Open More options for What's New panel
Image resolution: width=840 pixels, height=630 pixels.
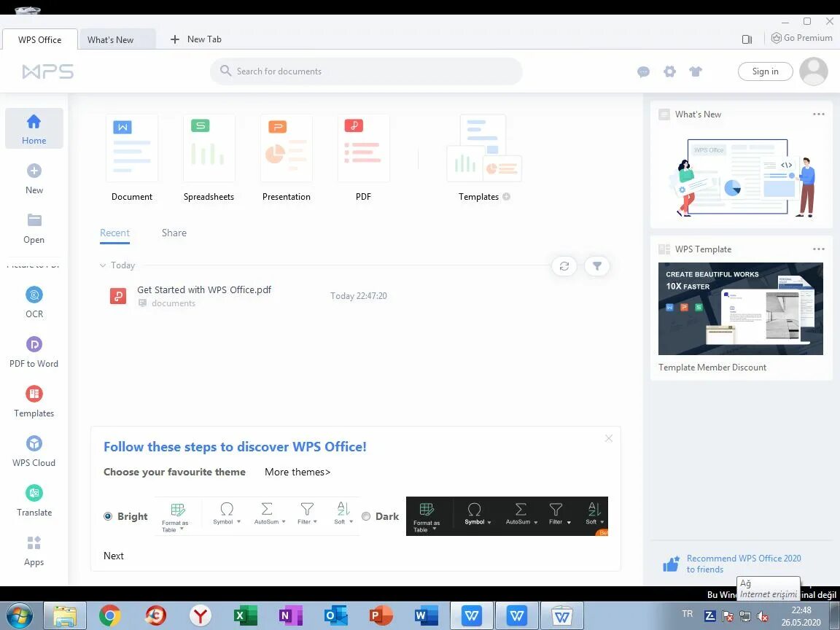click(819, 114)
